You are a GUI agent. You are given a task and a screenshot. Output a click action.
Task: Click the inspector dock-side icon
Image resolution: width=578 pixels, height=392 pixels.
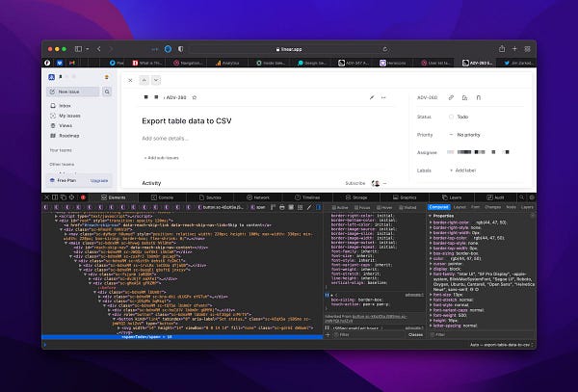click(x=55, y=197)
